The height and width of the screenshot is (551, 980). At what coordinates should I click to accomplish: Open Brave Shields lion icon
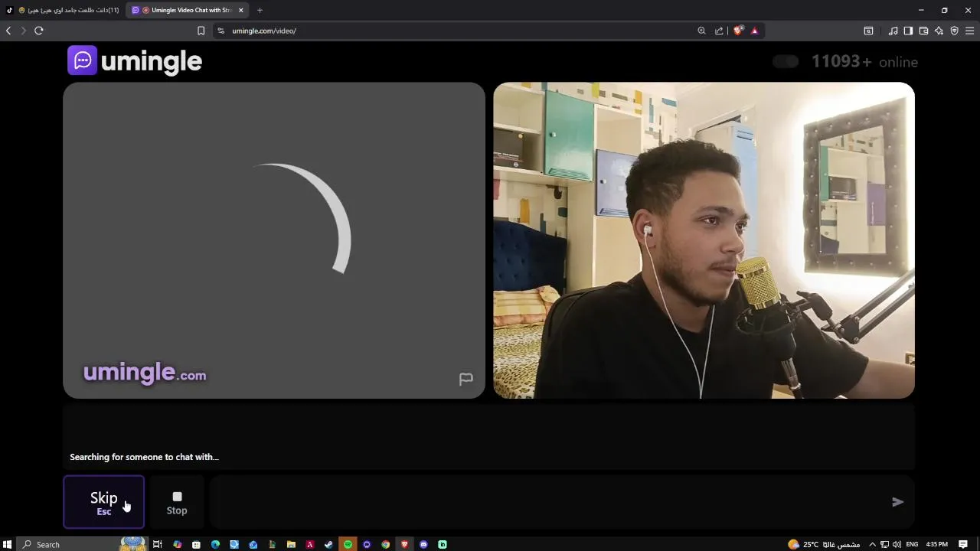pyautogui.click(x=738, y=31)
